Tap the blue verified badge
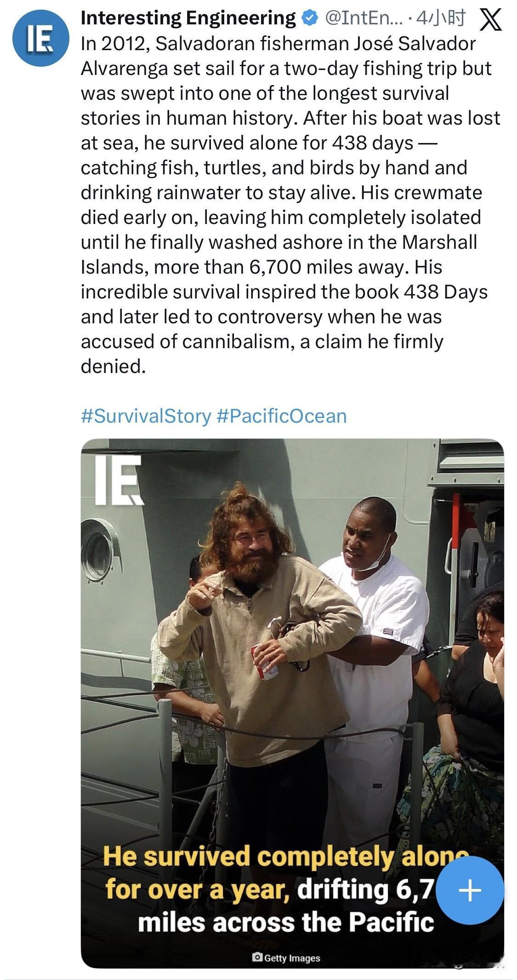Image resolution: width=517 pixels, height=980 pixels. (309, 18)
